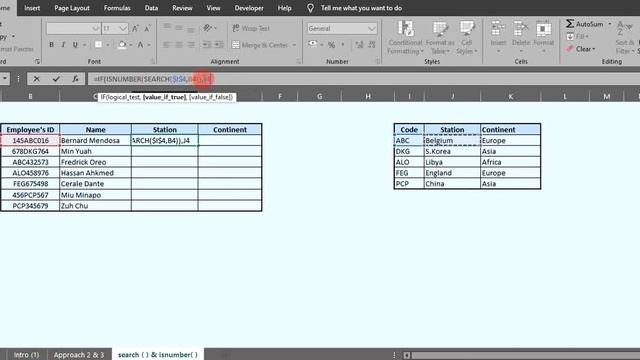Viewport: 640px width, 360px height.
Task: Open Conditional Formatting menu
Action: tap(405, 38)
